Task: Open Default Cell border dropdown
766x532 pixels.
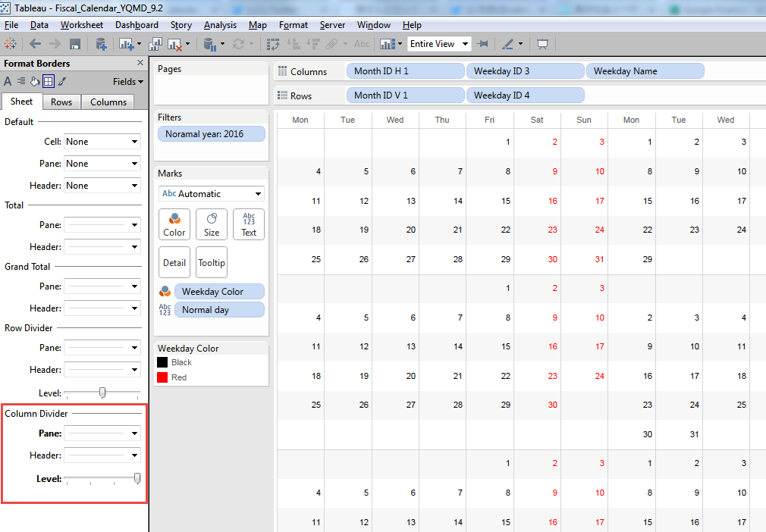Action: (x=102, y=142)
